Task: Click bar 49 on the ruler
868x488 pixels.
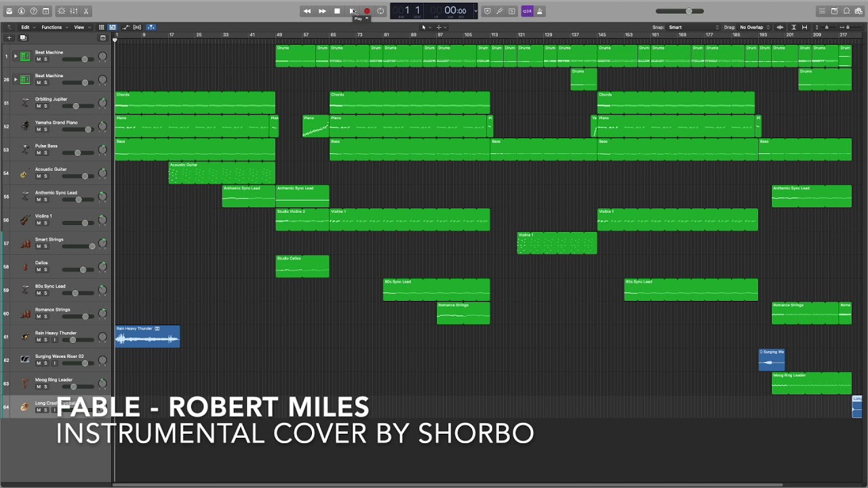Action: [279, 35]
